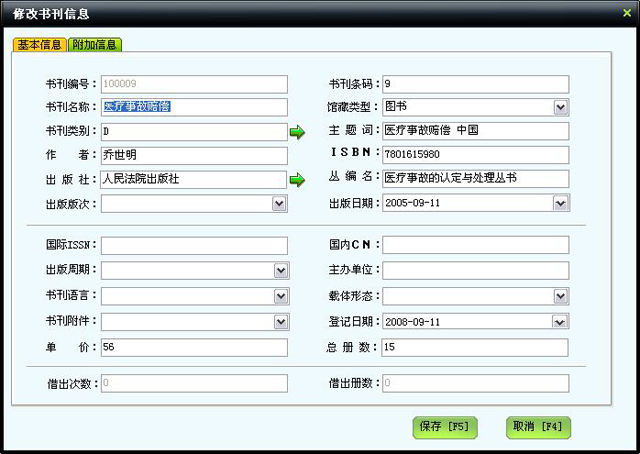Screen dimensions: 640x454
Task: Expand the 书刊附件 dropdown
Action: [x=280, y=322]
